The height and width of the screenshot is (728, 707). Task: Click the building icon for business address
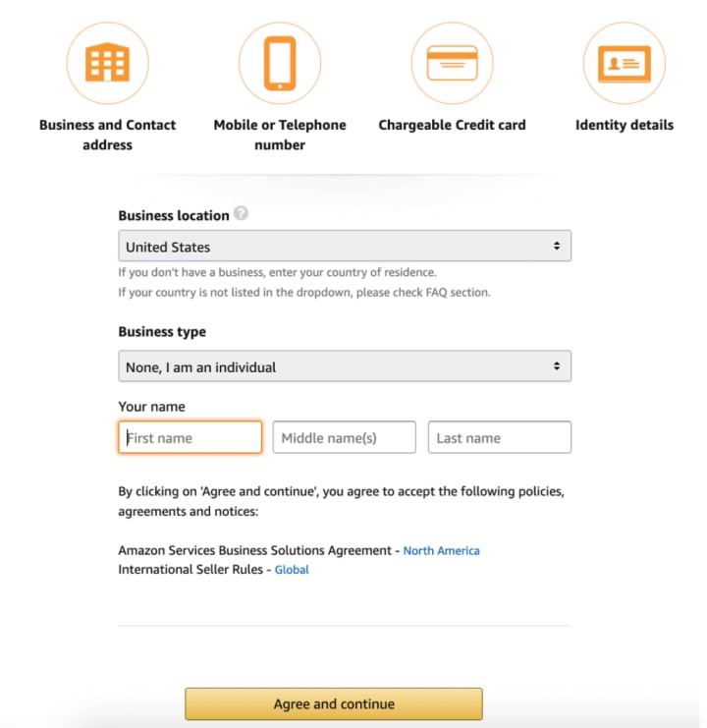click(108, 63)
